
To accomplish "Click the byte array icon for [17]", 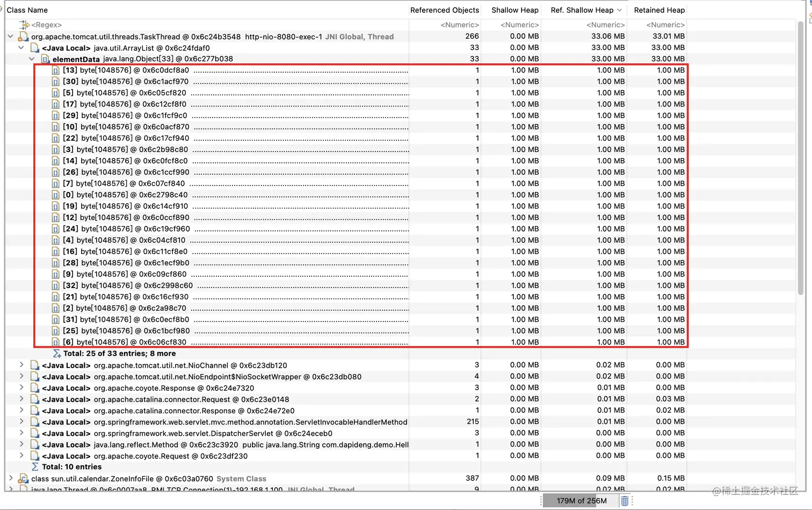I will (55, 104).
